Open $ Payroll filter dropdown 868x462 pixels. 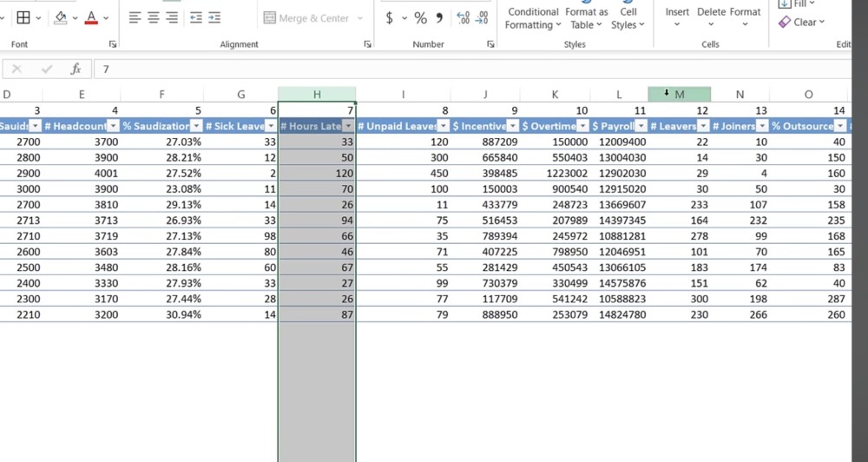pyautogui.click(x=641, y=126)
